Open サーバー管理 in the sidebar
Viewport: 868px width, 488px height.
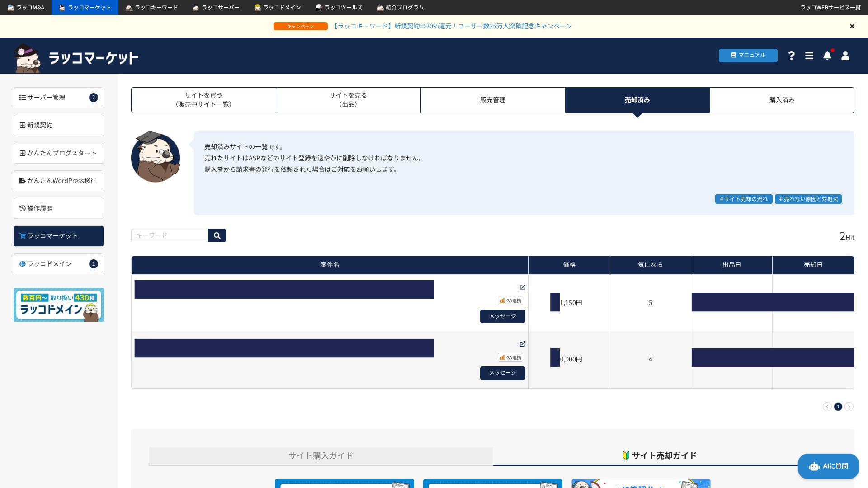pyautogui.click(x=58, y=98)
